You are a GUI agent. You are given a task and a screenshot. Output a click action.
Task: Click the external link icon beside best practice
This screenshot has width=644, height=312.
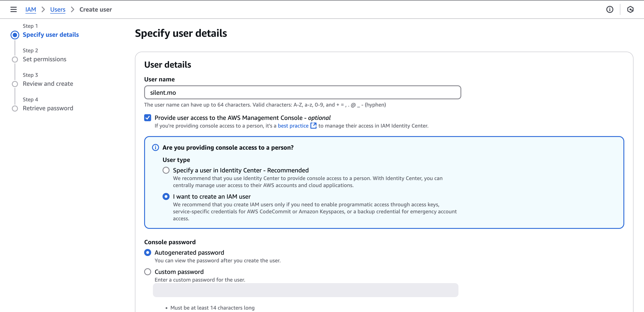[x=313, y=126]
